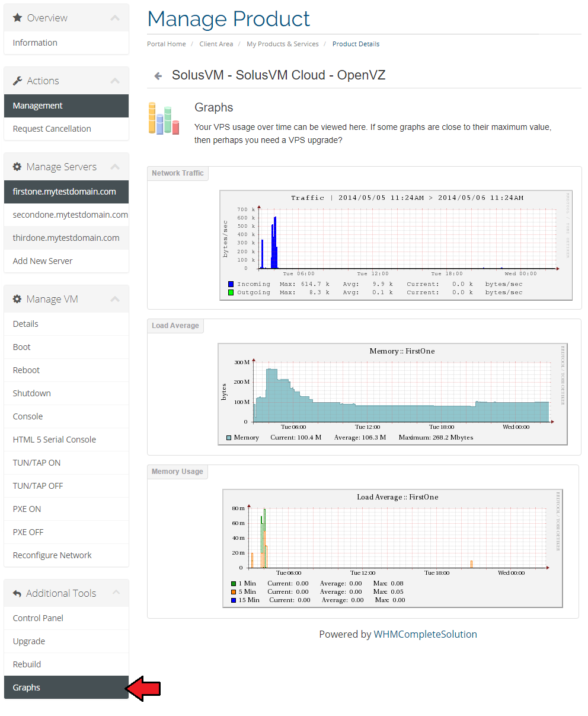Go to My Products & Services breadcrumb
The width and height of the screenshot is (588, 716).
coord(283,44)
